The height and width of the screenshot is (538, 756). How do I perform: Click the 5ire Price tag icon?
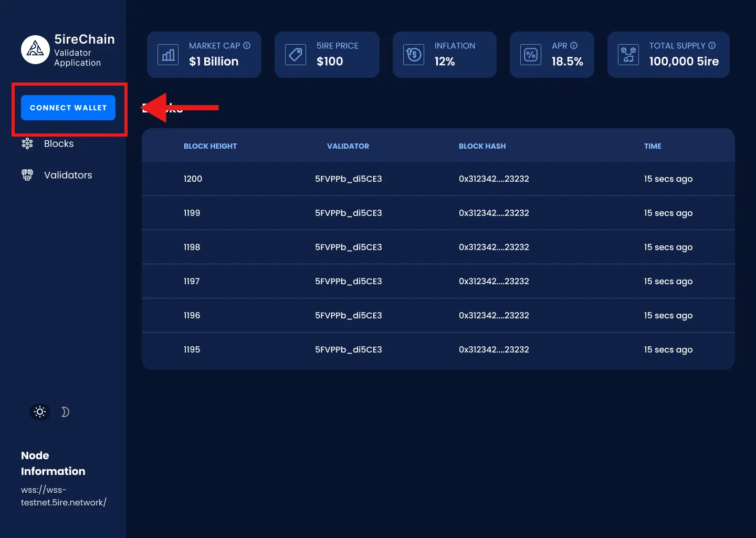296,55
